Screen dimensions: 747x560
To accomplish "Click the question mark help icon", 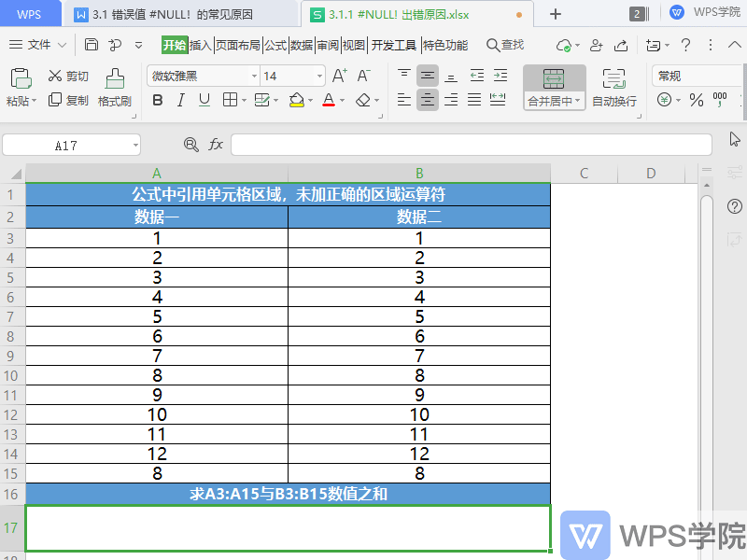I will coord(685,45).
